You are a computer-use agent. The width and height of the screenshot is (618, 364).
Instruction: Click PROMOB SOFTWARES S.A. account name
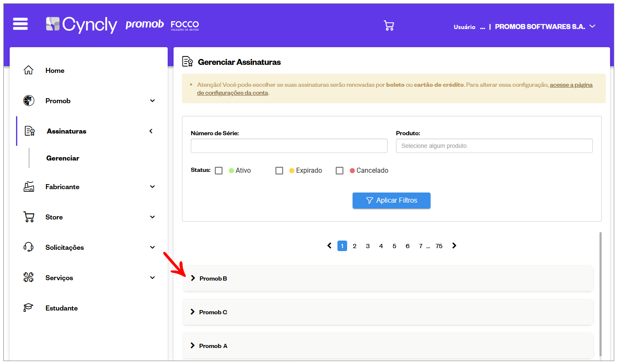click(540, 27)
